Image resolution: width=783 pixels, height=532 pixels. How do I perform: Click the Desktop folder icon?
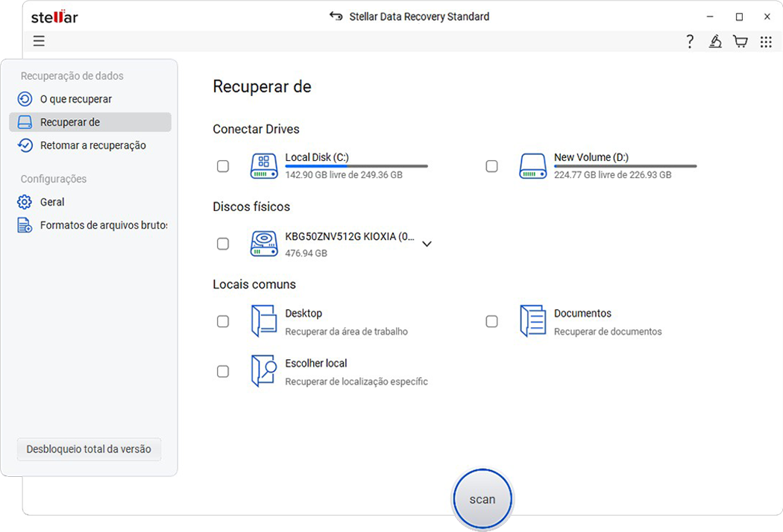click(x=264, y=321)
